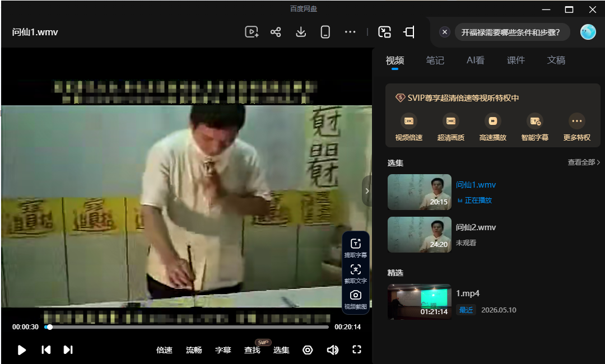Maximize the 百度网盘 window
The height and width of the screenshot is (364, 605).
[569, 10]
